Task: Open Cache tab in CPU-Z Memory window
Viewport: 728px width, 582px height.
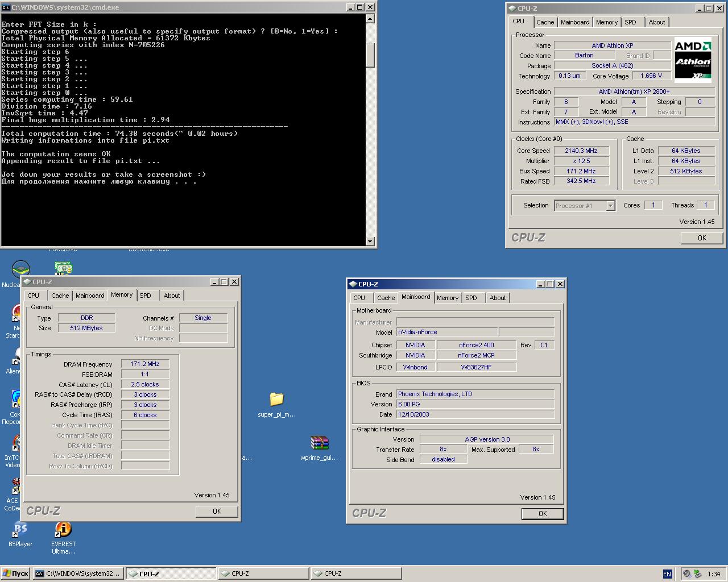Action: pos(60,296)
